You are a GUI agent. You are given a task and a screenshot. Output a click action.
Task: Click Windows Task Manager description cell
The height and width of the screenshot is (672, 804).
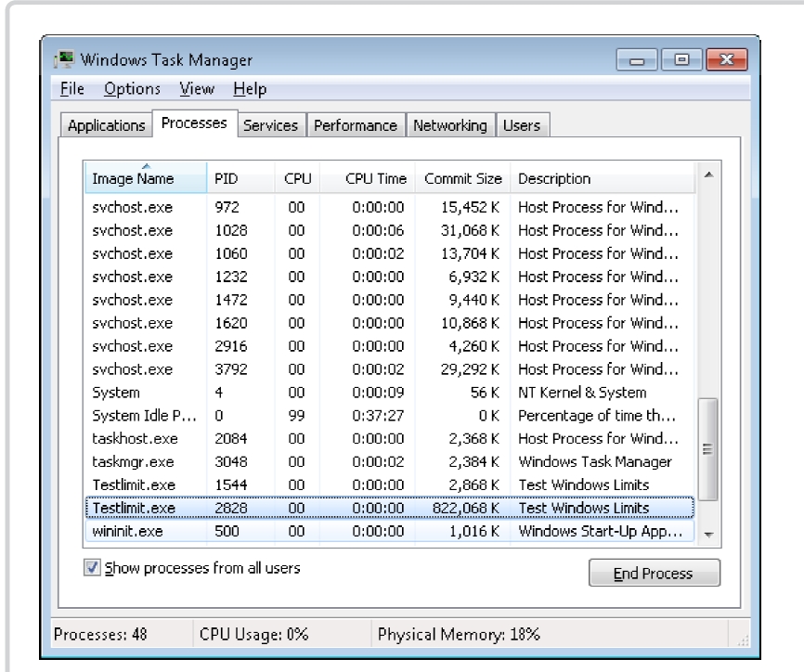pos(595,462)
